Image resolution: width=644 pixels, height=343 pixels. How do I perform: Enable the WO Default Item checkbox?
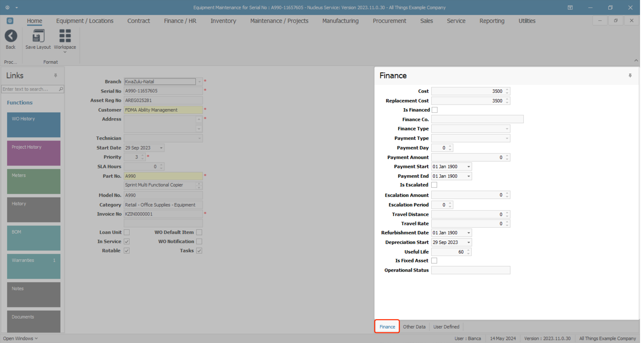coord(199,232)
